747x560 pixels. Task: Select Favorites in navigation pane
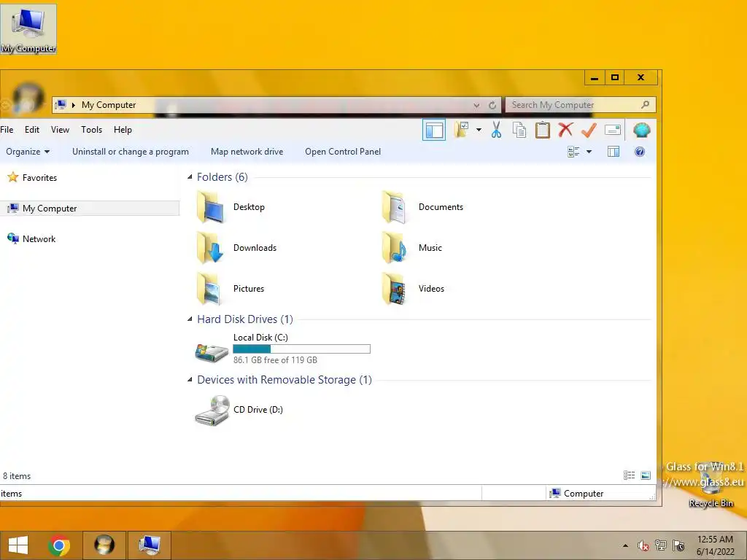point(32,178)
